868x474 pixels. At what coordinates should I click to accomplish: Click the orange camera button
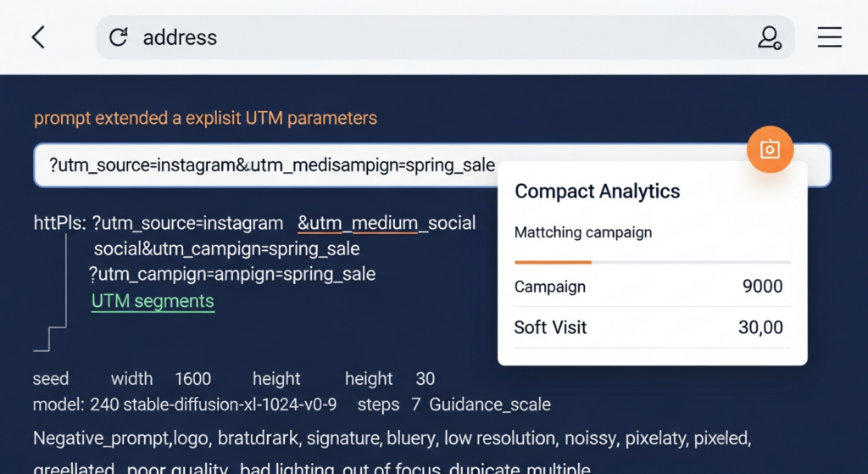[769, 150]
